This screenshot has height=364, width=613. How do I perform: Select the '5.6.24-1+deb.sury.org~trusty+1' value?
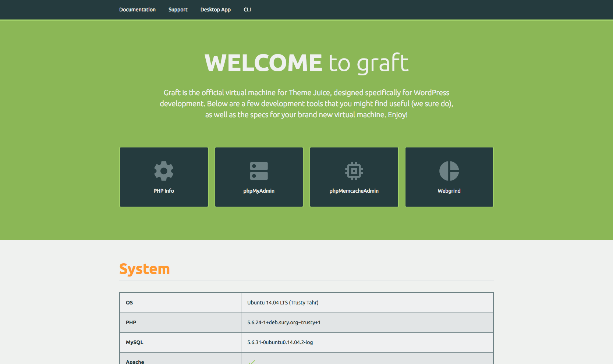point(284,322)
